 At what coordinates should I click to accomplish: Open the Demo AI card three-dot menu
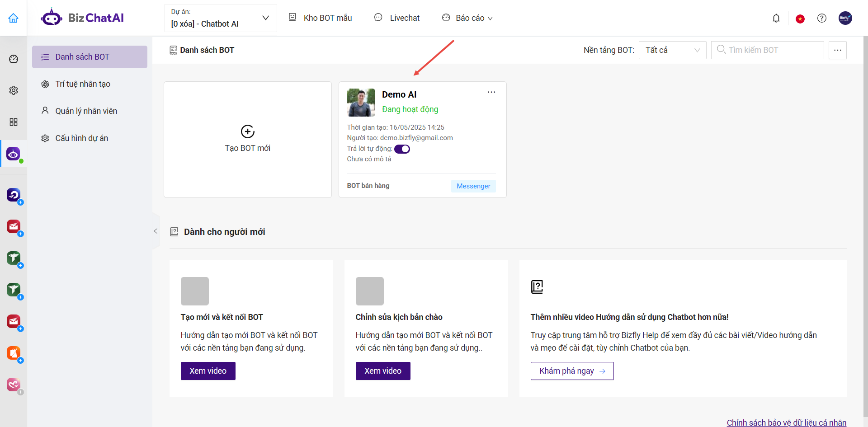pyautogui.click(x=491, y=92)
